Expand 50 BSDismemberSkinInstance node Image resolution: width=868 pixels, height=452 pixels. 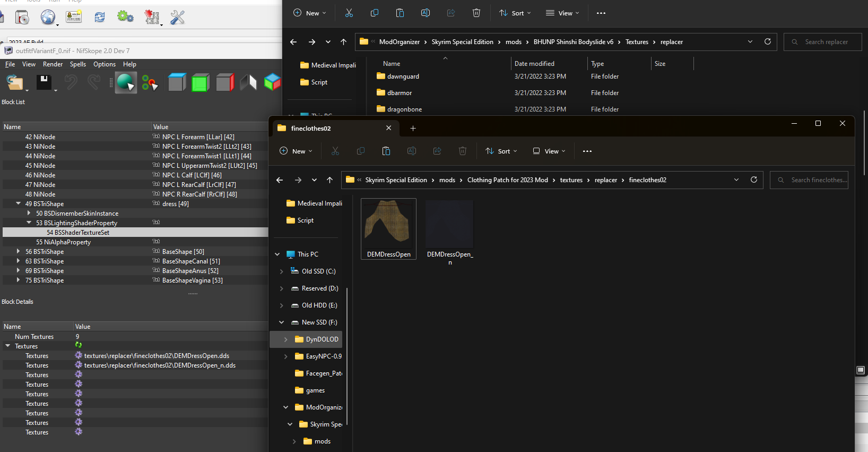pos(29,213)
